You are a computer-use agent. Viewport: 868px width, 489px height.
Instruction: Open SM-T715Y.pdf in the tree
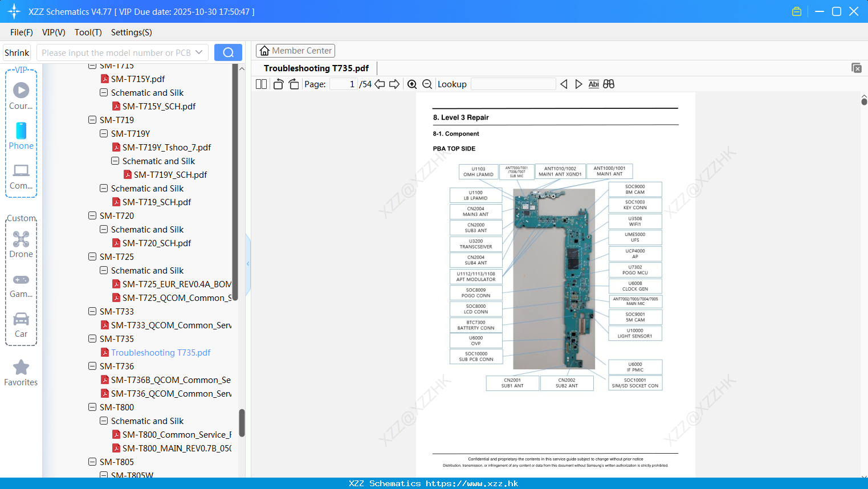point(138,79)
